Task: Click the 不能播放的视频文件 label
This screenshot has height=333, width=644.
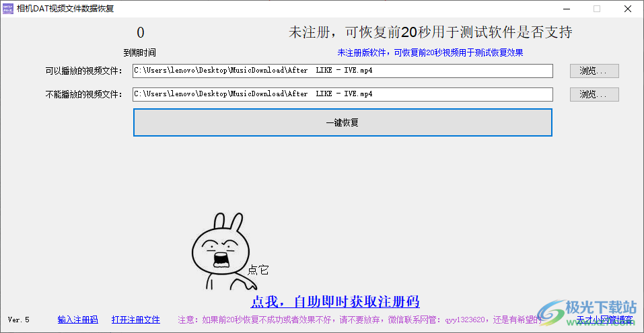Action: pyautogui.click(x=84, y=94)
